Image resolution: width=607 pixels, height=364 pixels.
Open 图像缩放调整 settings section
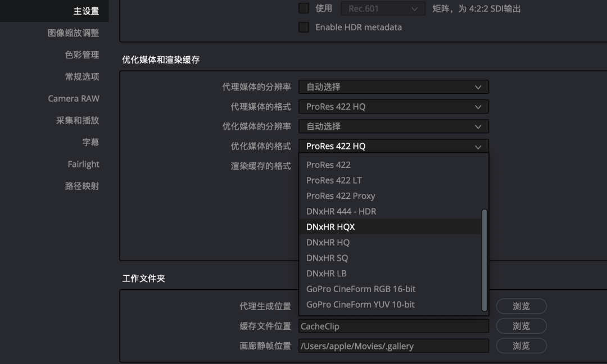coord(73,33)
